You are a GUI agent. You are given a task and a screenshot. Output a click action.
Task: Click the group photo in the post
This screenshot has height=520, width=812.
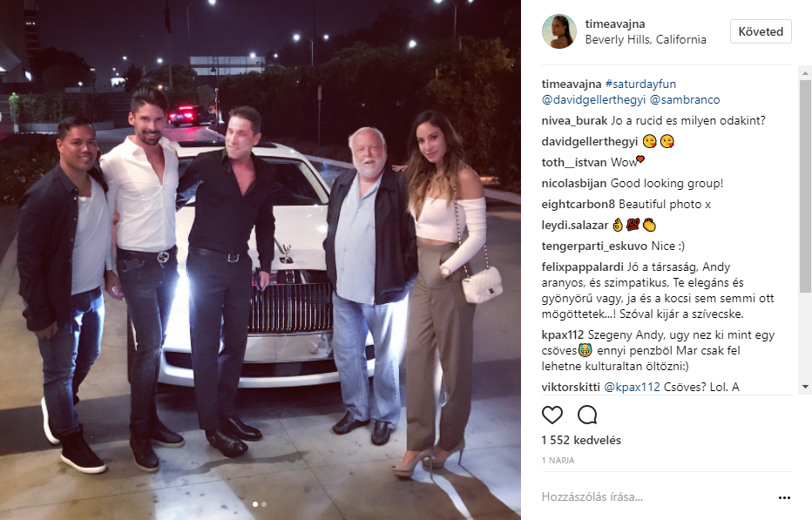pos(260,260)
